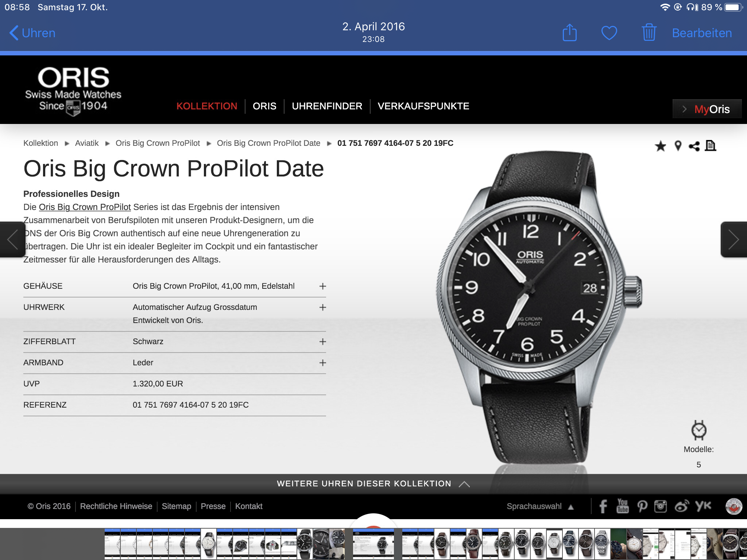Expand the ARMBAND row plus

tap(322, 363)
